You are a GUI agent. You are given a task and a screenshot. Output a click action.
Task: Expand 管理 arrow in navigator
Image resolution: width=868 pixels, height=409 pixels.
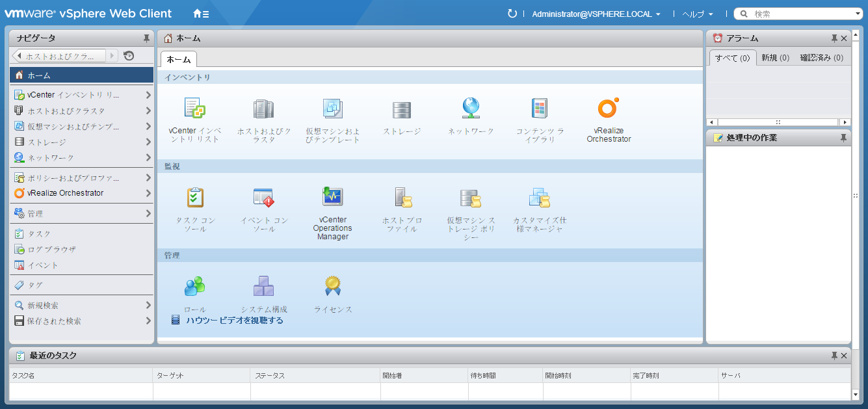[148, 213]
